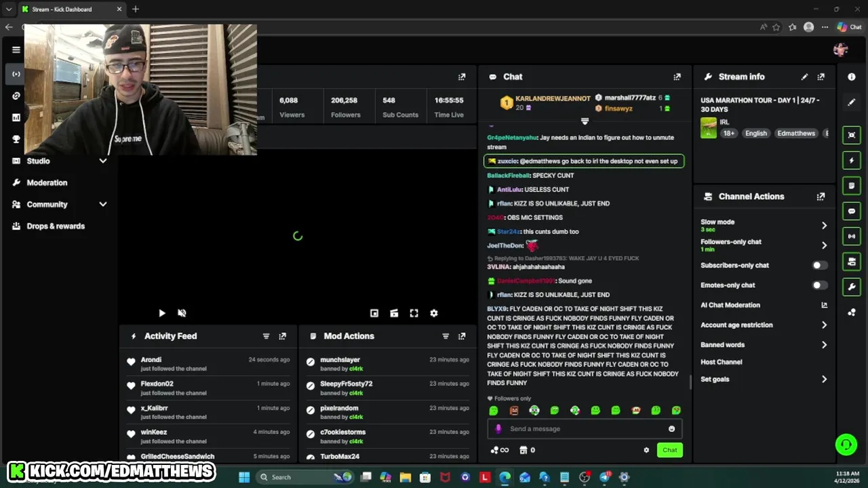Pop out the session stats panel

coord(462,77)
